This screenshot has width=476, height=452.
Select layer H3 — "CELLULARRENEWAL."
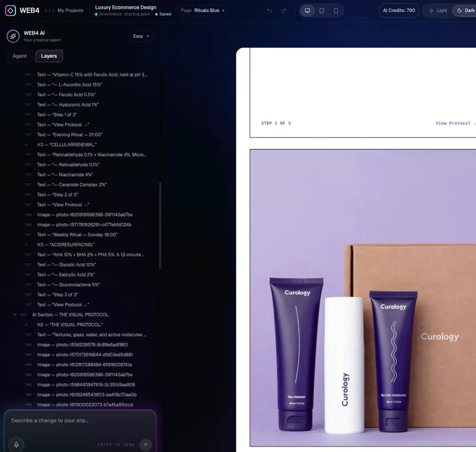coord(67,145)
